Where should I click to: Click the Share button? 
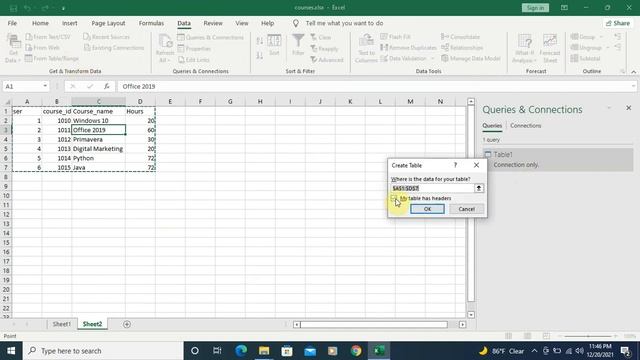[x=618, y=23]
